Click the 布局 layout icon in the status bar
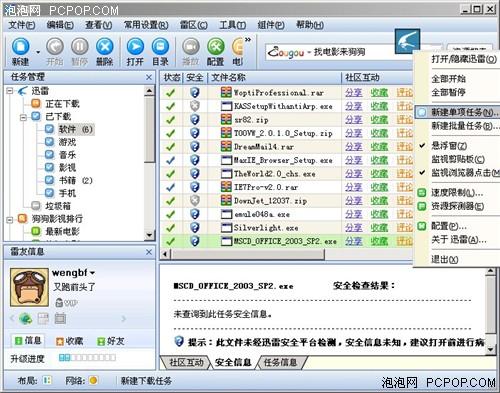This screenshot has height=393, width=500. coord(47,380)
